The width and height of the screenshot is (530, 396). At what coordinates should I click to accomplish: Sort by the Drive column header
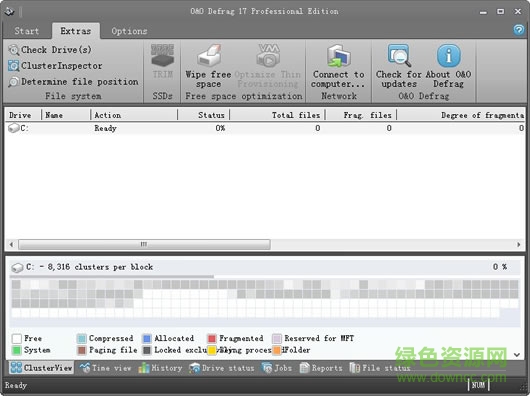point(23,115)
